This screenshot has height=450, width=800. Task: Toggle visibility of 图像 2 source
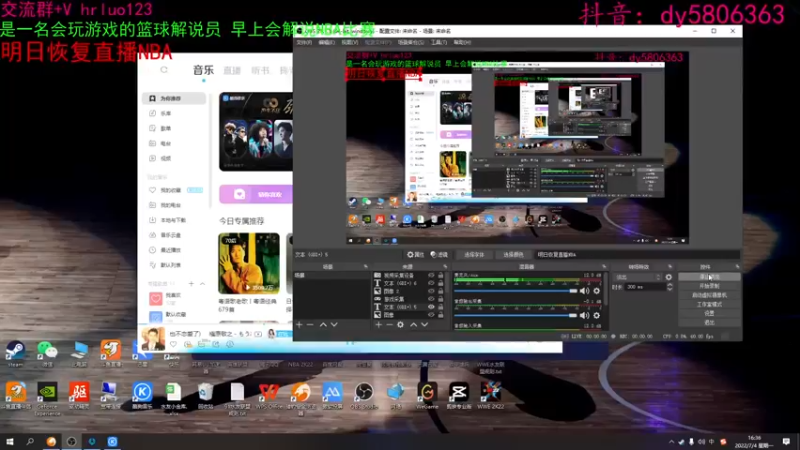(x=431, y=291)
